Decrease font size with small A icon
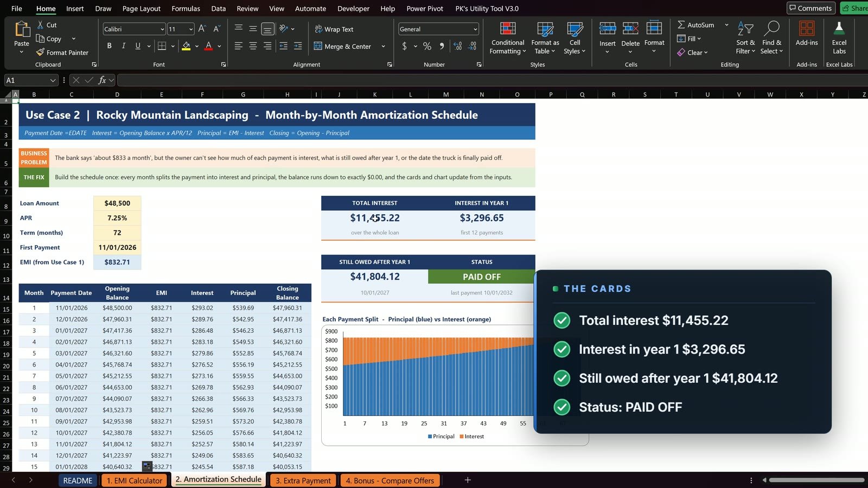 point(216,29)
